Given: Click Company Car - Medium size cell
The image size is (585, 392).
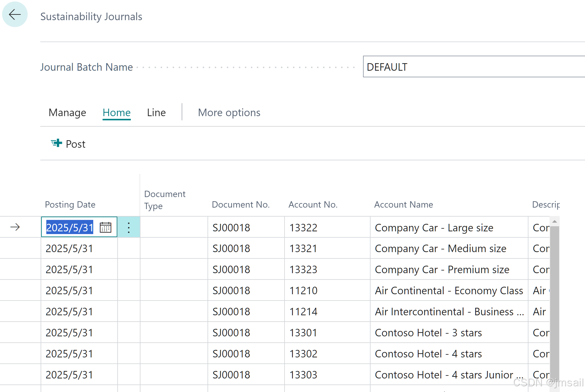Looking at the screenshot, I should tap(449, 248).
